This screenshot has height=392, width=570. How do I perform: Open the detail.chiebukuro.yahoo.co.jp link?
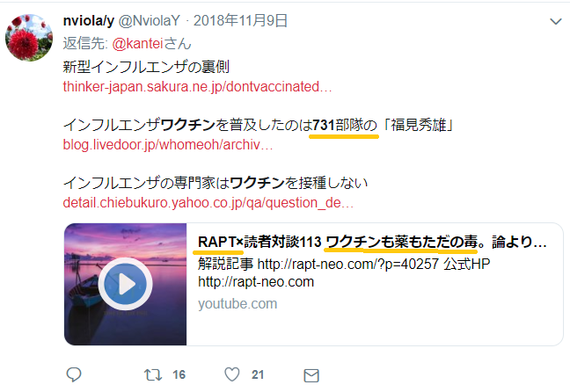pyautogui.click(x=208, y=202)
